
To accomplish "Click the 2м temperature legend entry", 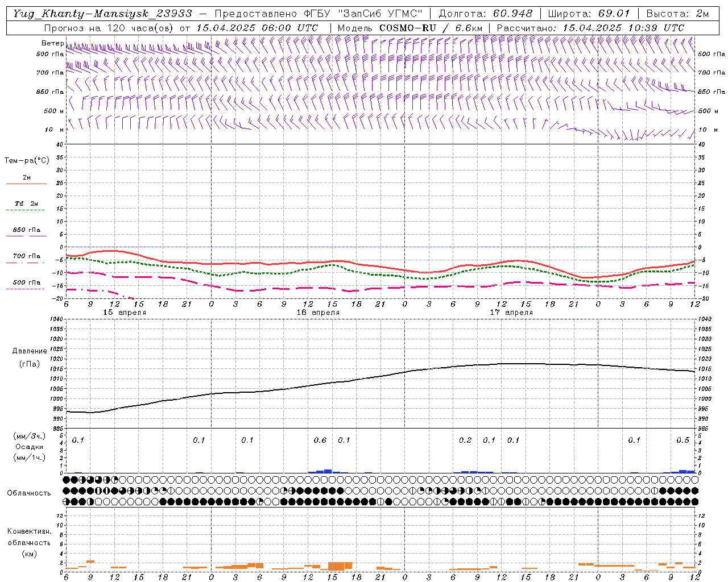I will (x=26, y=178).
